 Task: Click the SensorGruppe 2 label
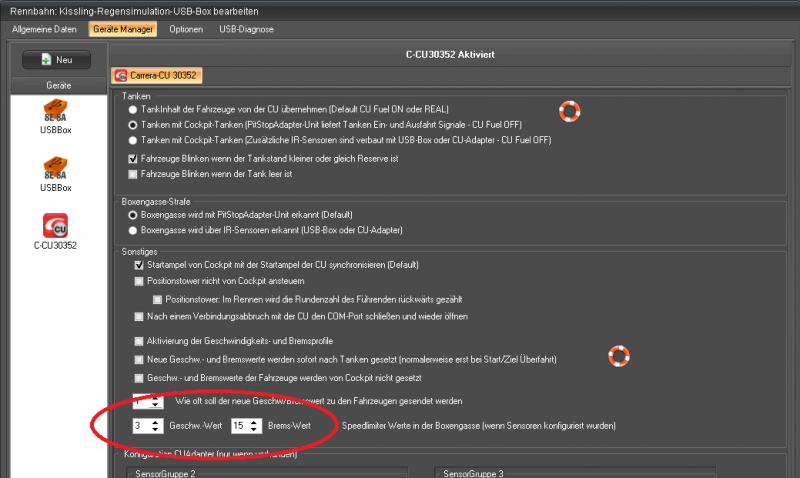(x=165, y=473)
